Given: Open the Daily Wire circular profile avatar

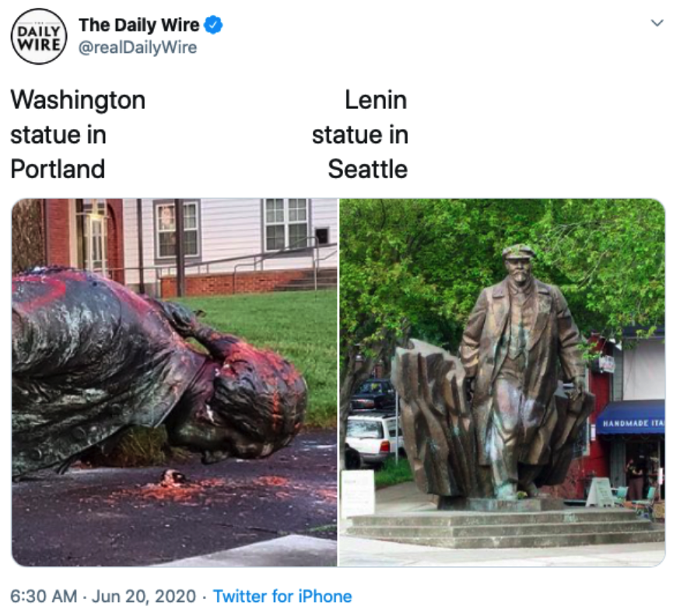Looking at the screenshot, I should tap(39, 37).
